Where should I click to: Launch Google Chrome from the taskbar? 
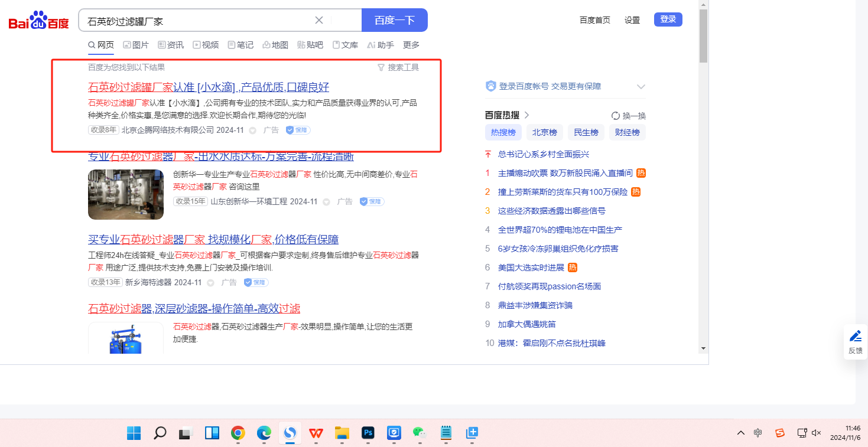click(x=238, y=433)
